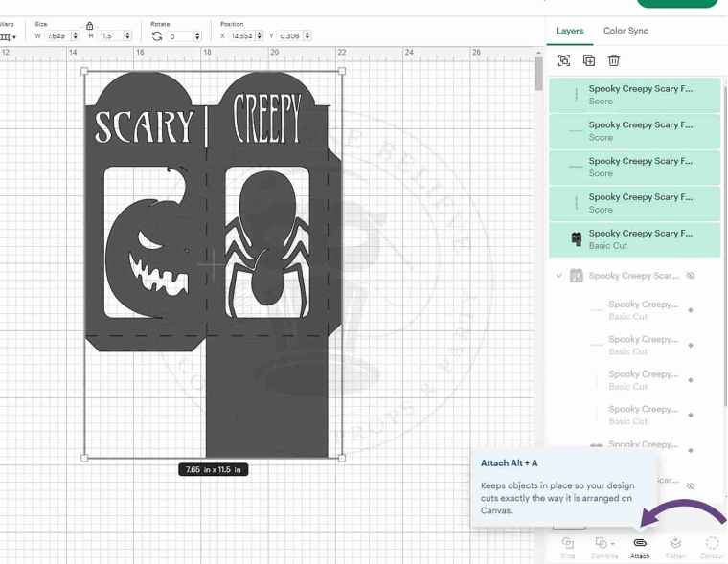Click the top-right selection handle on canvas

[x=342, y=71]
